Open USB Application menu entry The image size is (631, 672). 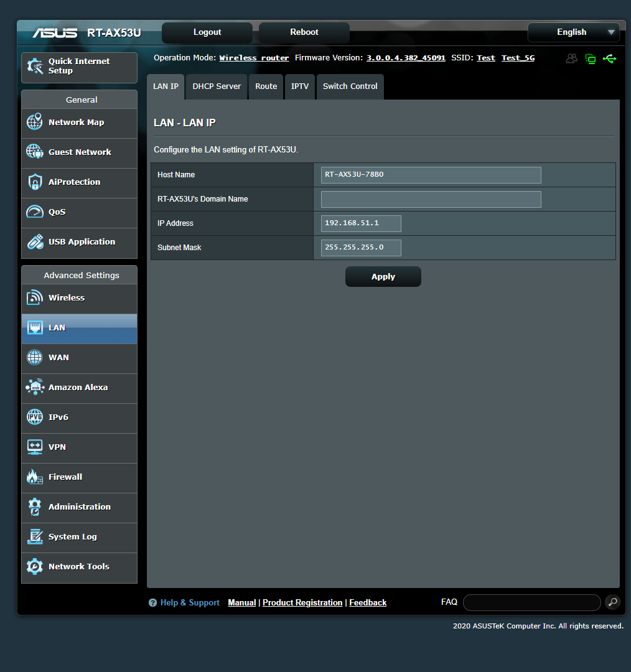(79, 243)
